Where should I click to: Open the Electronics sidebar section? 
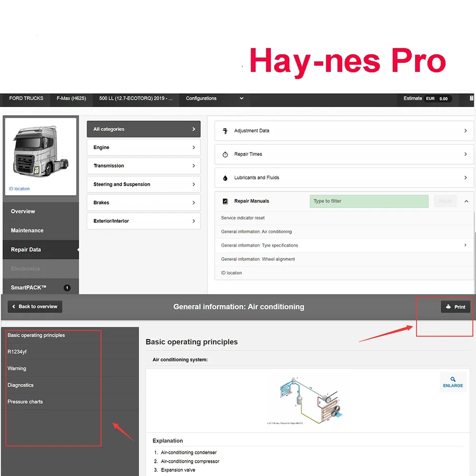point(40,268)
